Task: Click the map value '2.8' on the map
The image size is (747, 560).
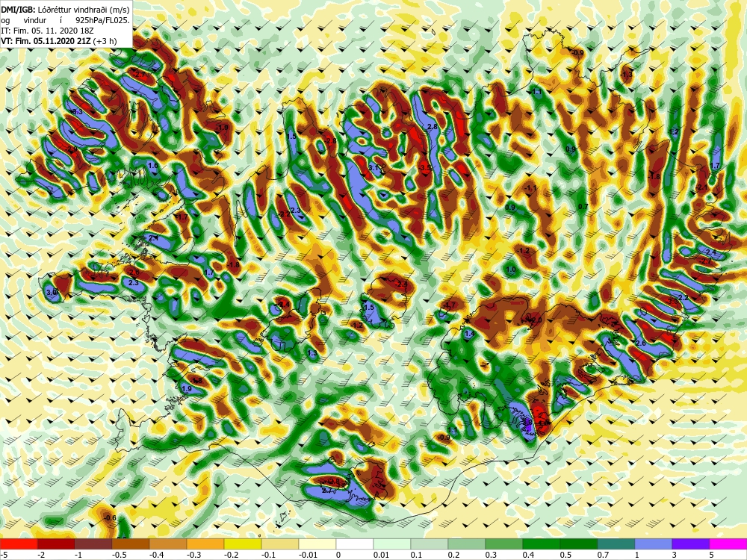Action: pos(433,127)
